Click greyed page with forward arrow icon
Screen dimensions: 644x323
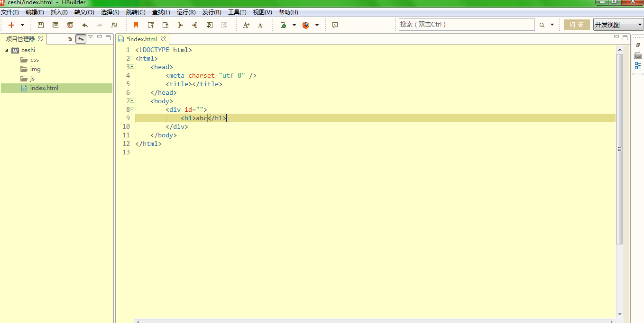click(x=224, y=25)
